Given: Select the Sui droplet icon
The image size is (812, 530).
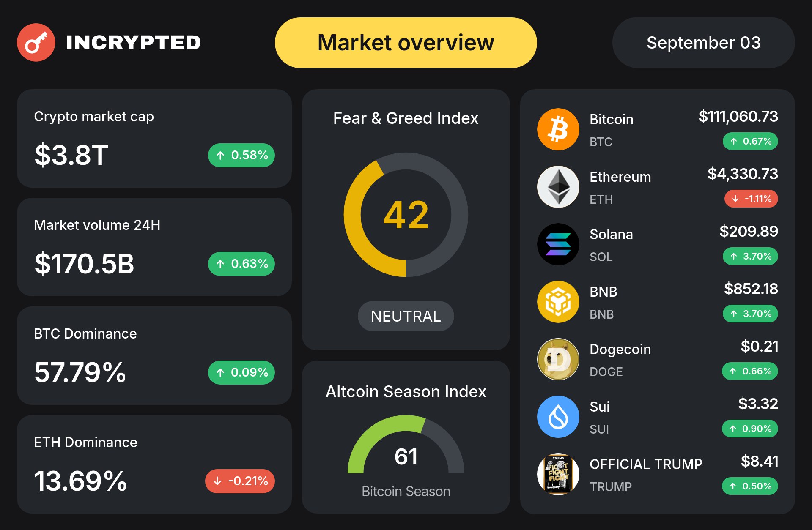Looking at the screenshot, I should [558, 417].
